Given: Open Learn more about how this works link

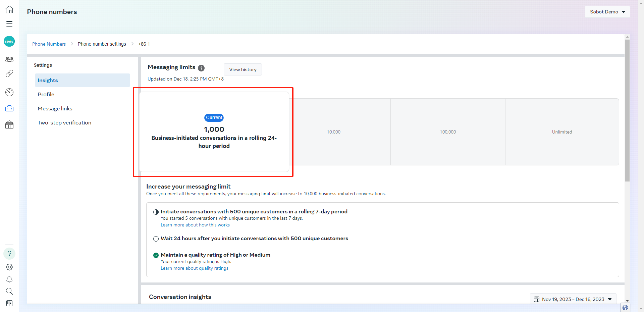Looking at the screenshot, I should (195, 225).
